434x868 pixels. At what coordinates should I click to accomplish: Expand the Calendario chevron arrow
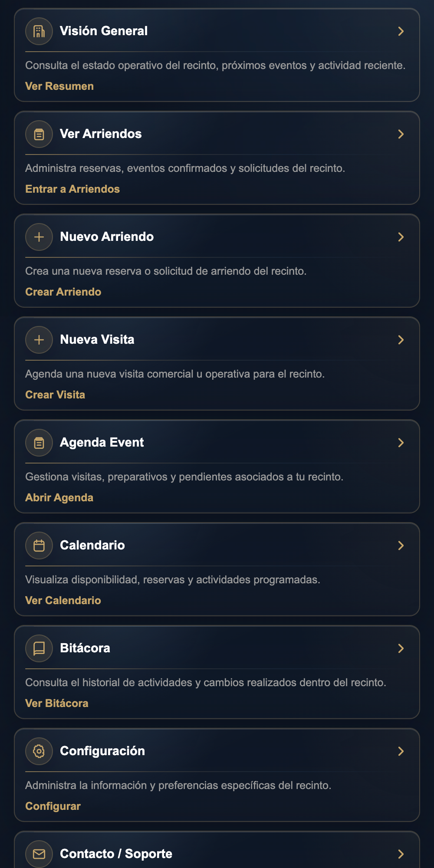401,546
